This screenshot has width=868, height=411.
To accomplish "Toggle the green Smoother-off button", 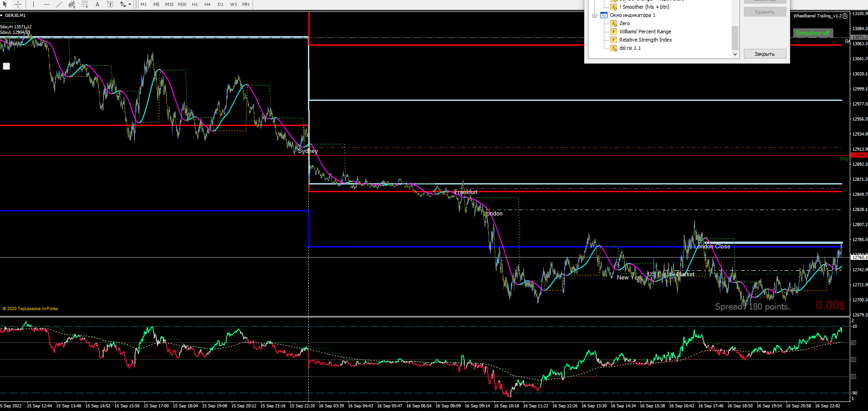I will click(813, 33).
